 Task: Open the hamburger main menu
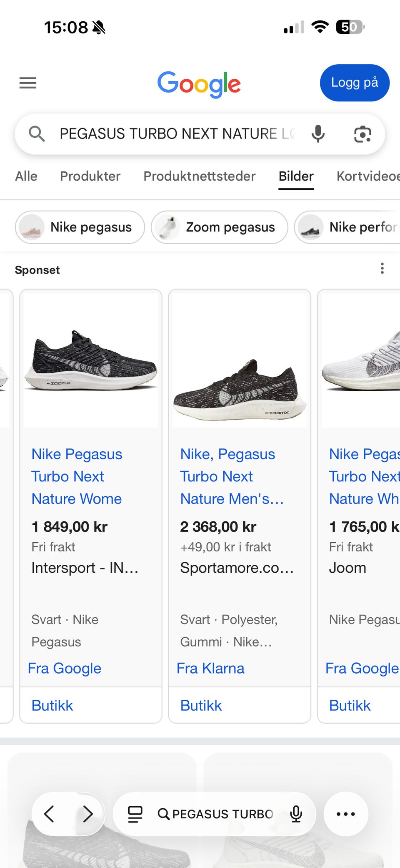point(28,83)
